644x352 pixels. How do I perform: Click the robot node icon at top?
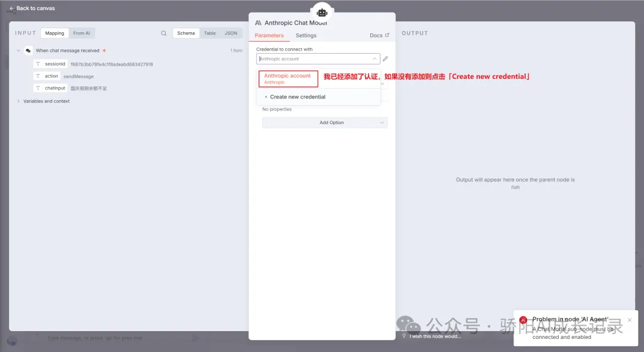[322, 13]
